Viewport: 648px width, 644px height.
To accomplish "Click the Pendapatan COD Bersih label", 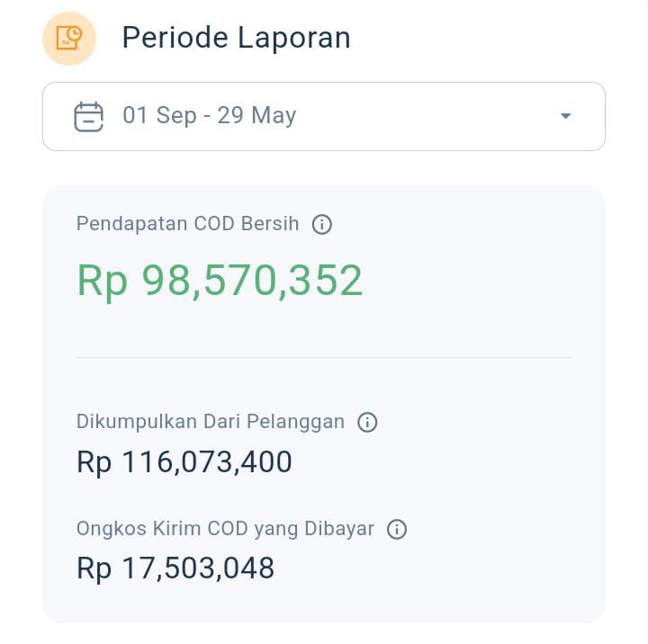I will [x=187, y=224].
